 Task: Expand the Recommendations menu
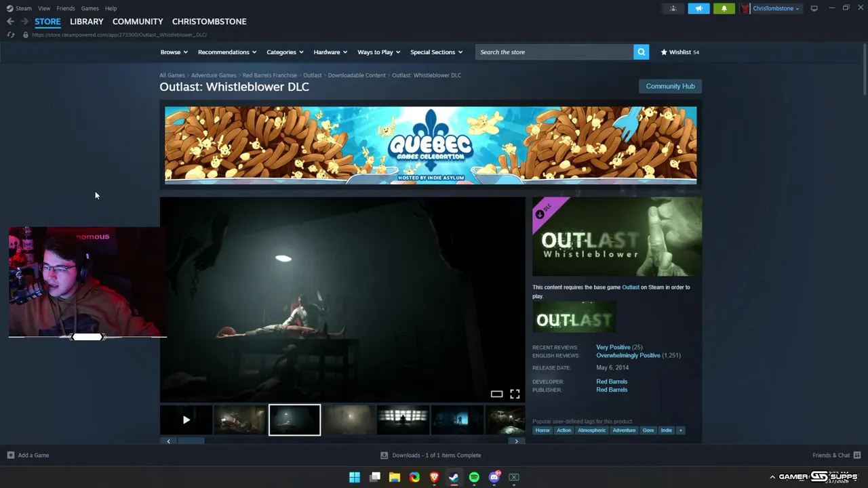(x=227, y=52)
